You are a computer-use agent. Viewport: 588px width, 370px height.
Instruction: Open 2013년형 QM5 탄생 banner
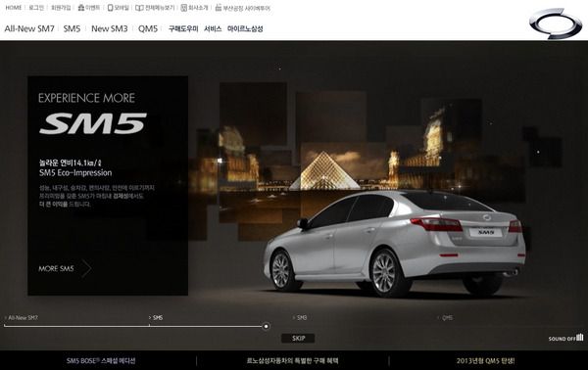485,361
